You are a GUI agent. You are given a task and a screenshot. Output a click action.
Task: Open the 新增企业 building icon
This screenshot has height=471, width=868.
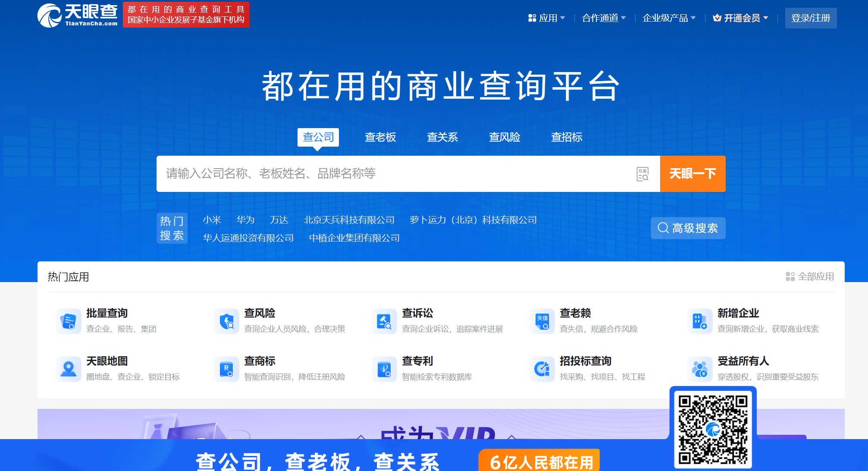pos(700,321)
